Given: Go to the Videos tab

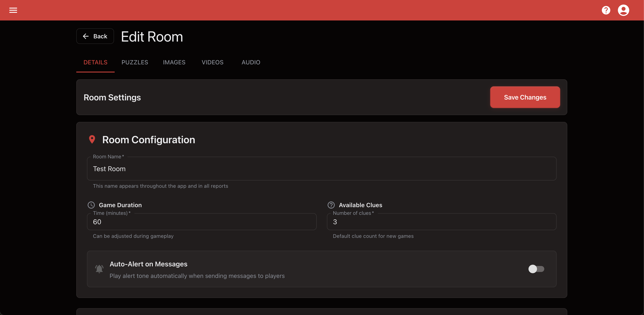Looking at the screenshot, I should (212, 62).
